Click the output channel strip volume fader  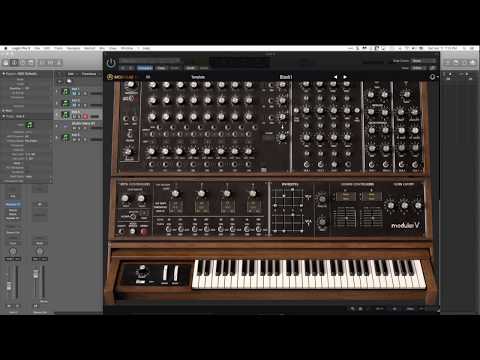36,274
